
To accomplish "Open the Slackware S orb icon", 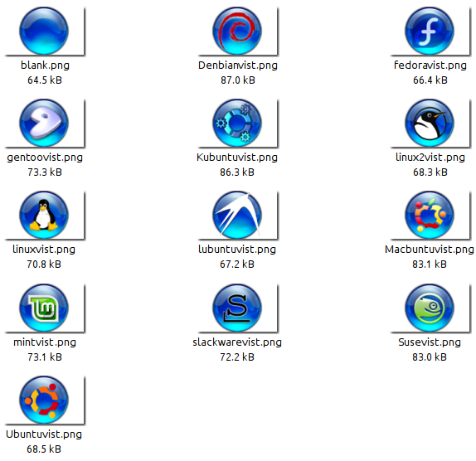I will pyautogui.click(x=237, y=308).
